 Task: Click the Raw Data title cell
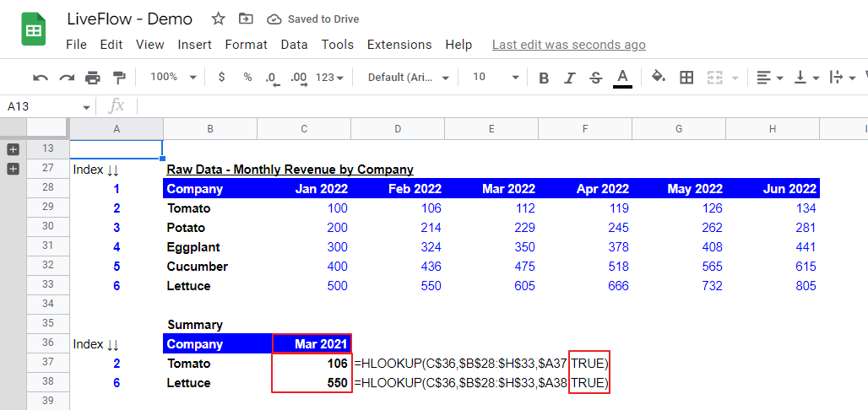290,170
